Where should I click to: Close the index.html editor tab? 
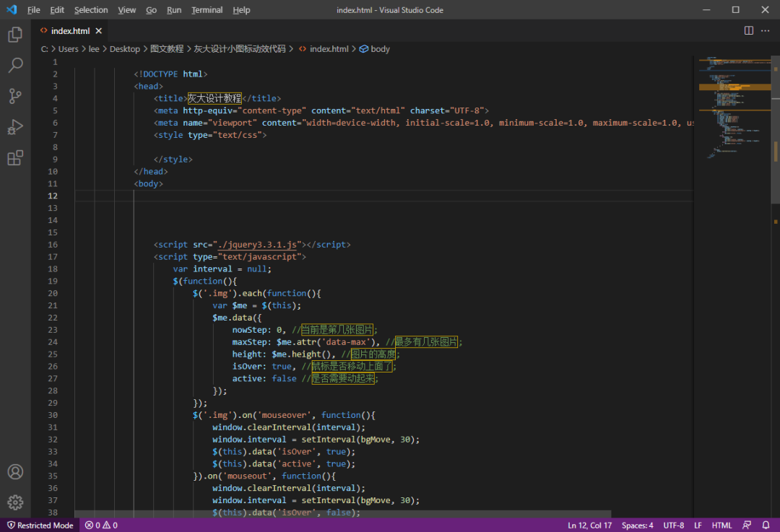coord(99,31)
